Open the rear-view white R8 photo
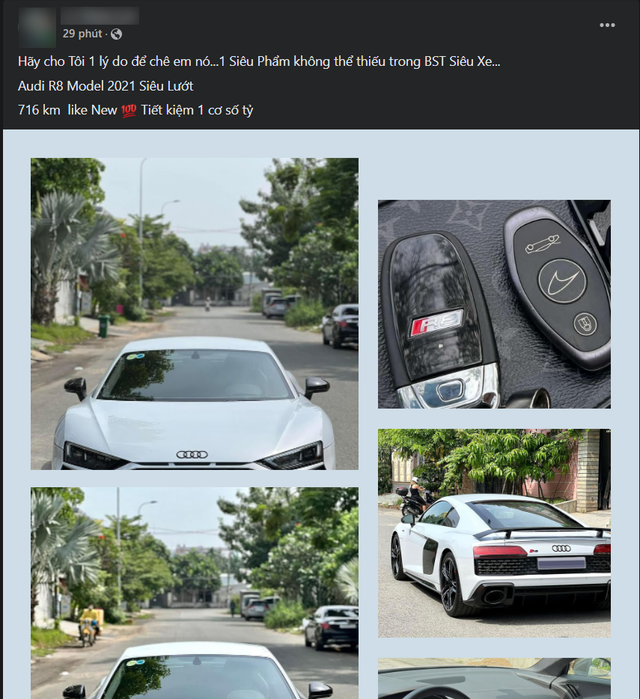Image resolution: width=640 pixels, height=699 pixels. 494,533
